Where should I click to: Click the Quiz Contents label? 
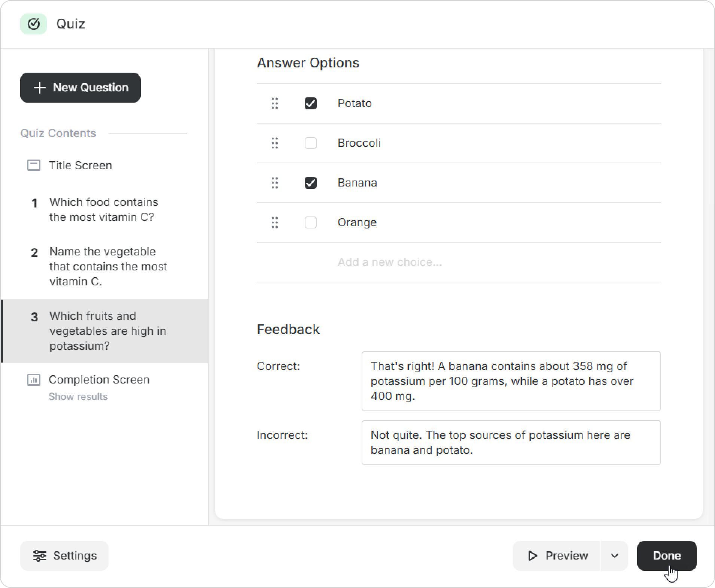click(58, 133)
